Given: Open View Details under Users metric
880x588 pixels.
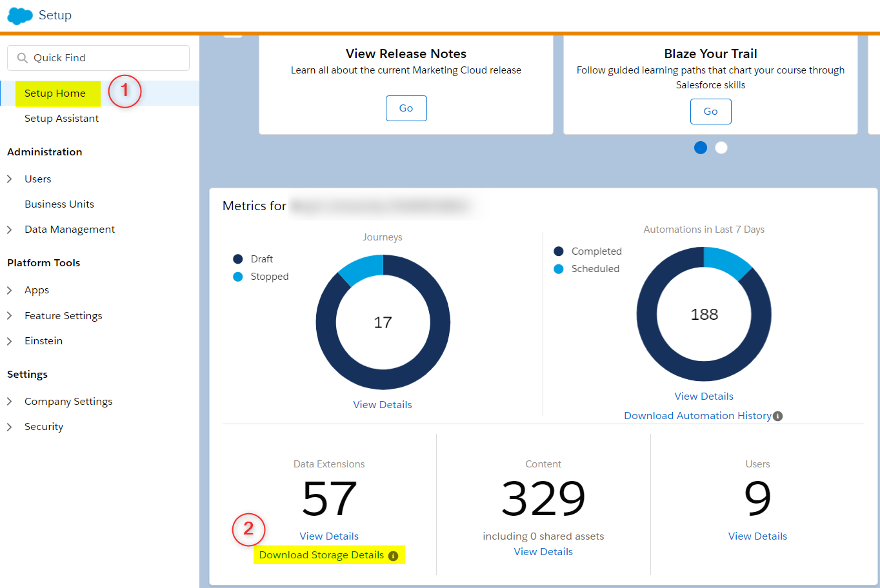Looking at the screenshot, I should [x=757, y=536].
